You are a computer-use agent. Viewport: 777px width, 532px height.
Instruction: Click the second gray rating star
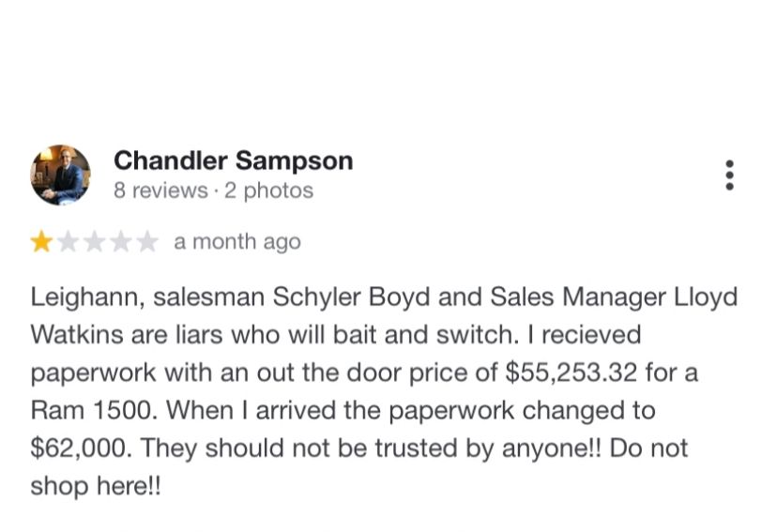click(x=68, y=243)
